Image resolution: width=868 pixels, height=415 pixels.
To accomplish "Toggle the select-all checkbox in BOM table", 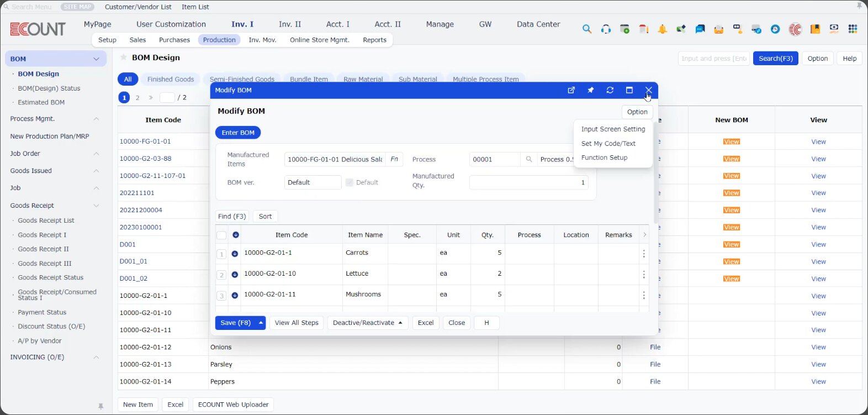I will click(221, 235).
